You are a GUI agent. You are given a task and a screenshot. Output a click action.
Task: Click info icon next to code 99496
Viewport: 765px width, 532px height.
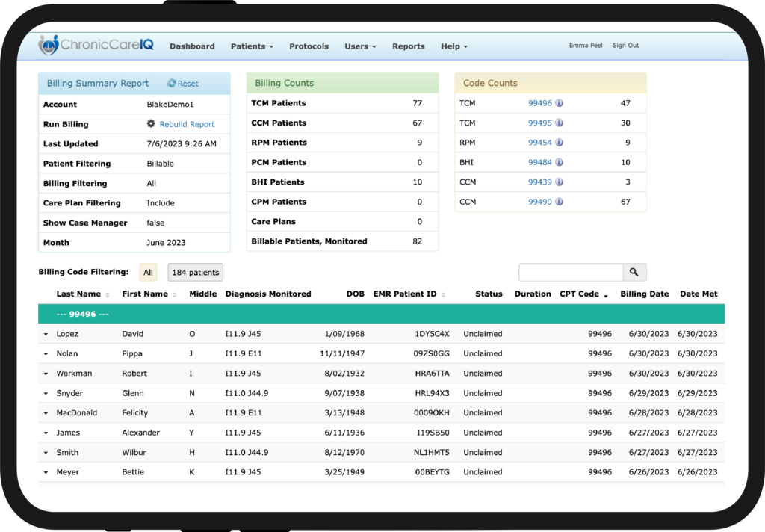tap(560, 103)
